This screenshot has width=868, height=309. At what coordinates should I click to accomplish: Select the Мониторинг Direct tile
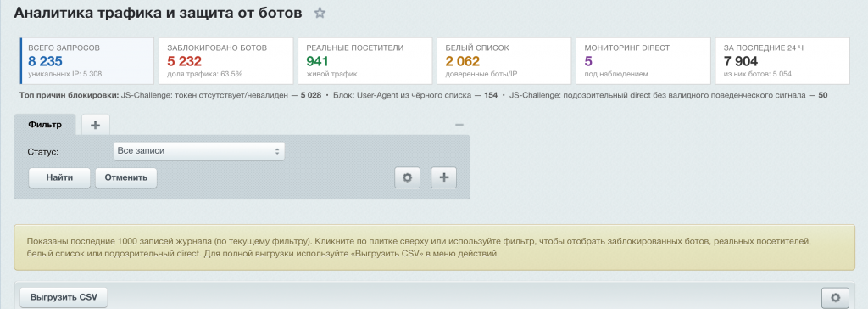(643, 61)
